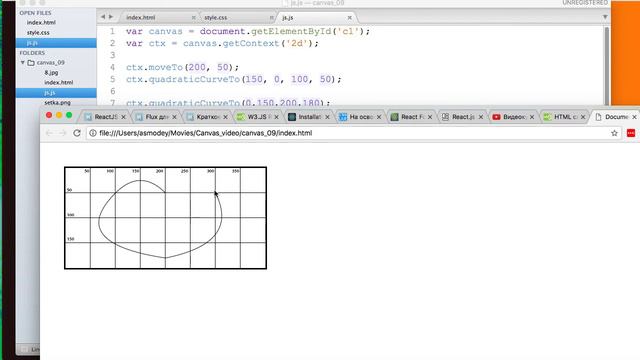The height and width of the screenshot is (360, 640).
Task: Close the W3.JS browser tab
Action: pyautogui.click(x=277, y=117)
